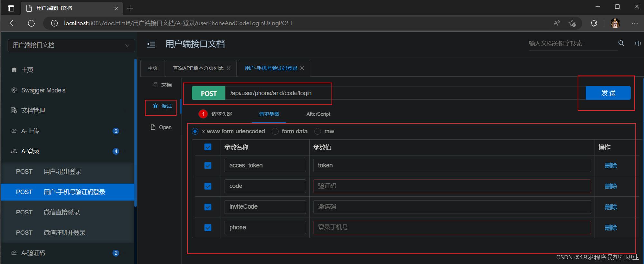Collapse the A-登录 menu group
This screenshot has width=644, height=264.
click(x=67, y=151)
